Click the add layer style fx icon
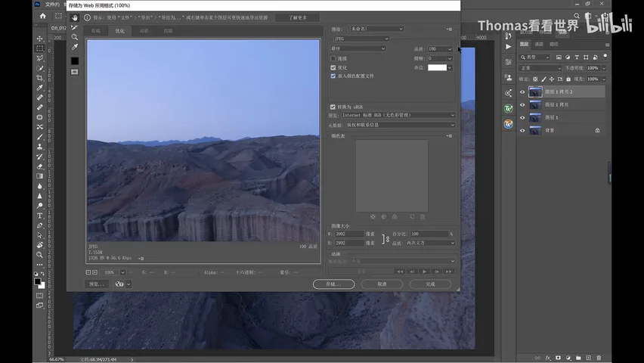The image size is (644, 363). click(x=548, y=358)
